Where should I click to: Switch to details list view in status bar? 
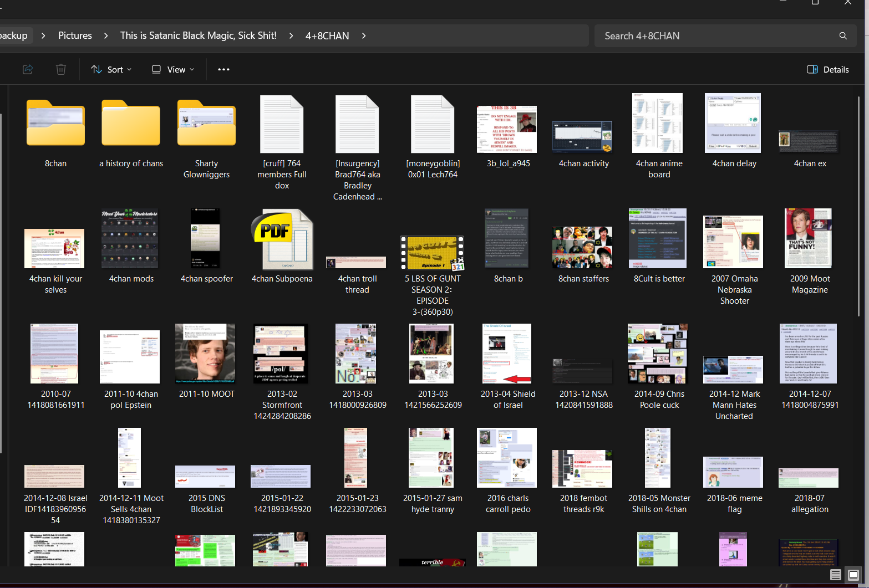tap(836, 575)
